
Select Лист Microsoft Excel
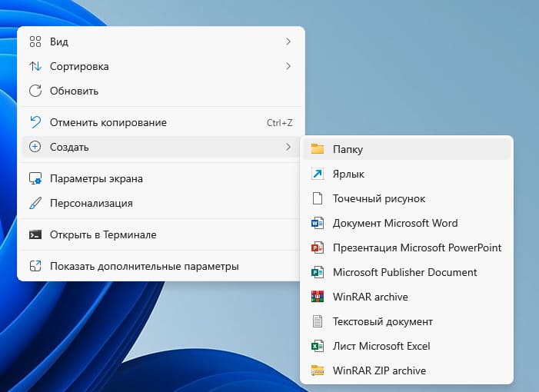(407, 346)
